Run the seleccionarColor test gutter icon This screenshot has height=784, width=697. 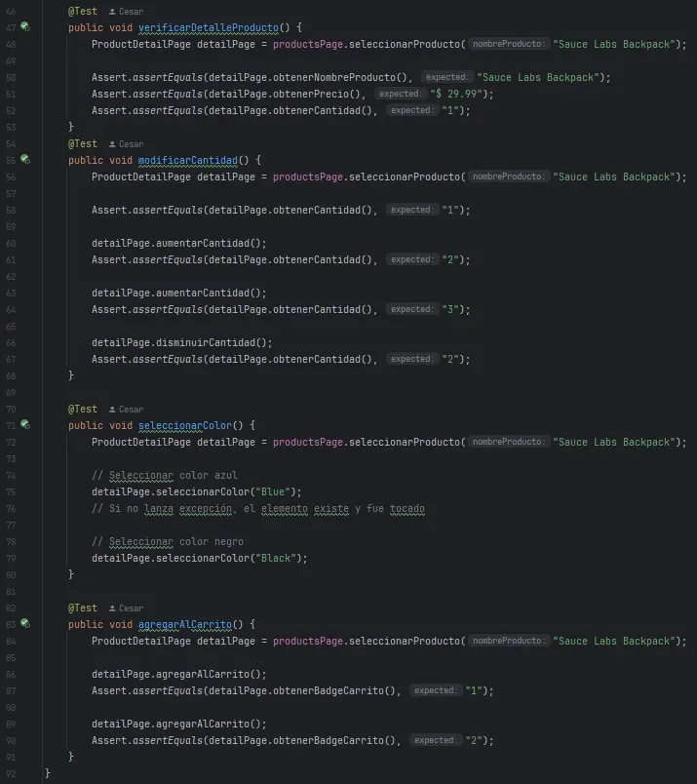[25, 425]
